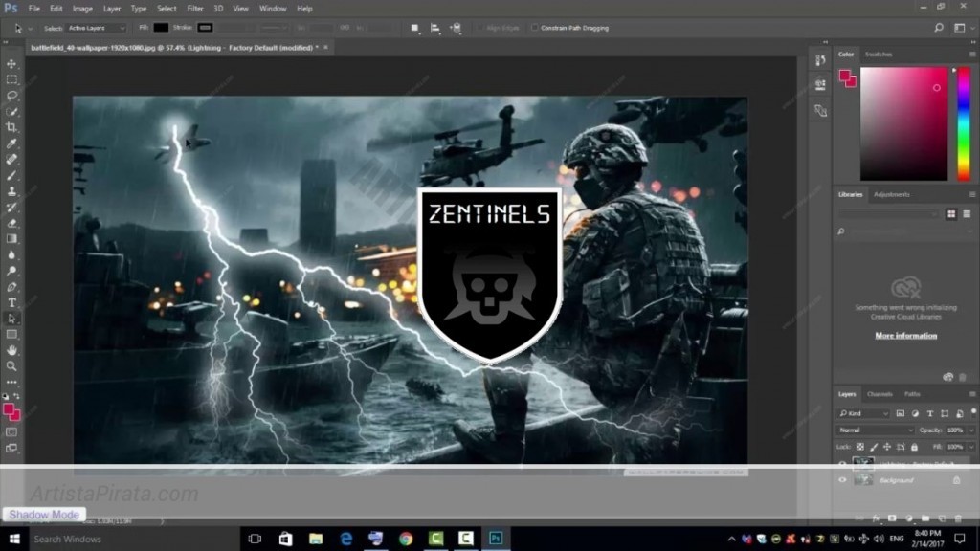Select the Rectangular Marquee tool
The height and width of the screenshot is (551, 980).
coord(11,80)
